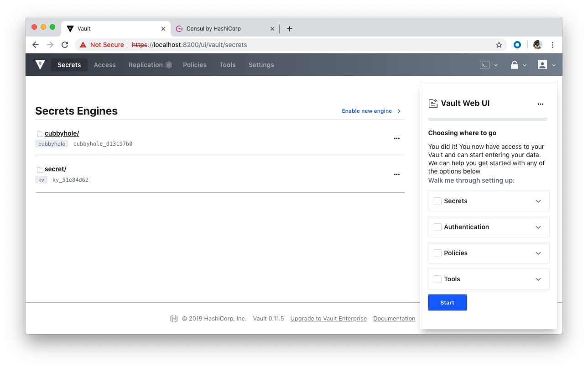Open secret engine ellipsis menu

(397, 174)
